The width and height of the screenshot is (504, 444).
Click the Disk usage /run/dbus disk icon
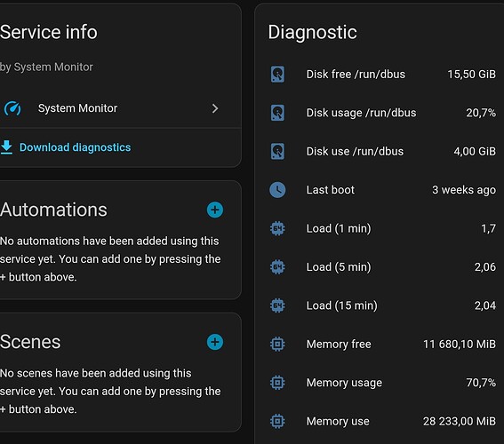pyautogui.click(x=277, y=113)
